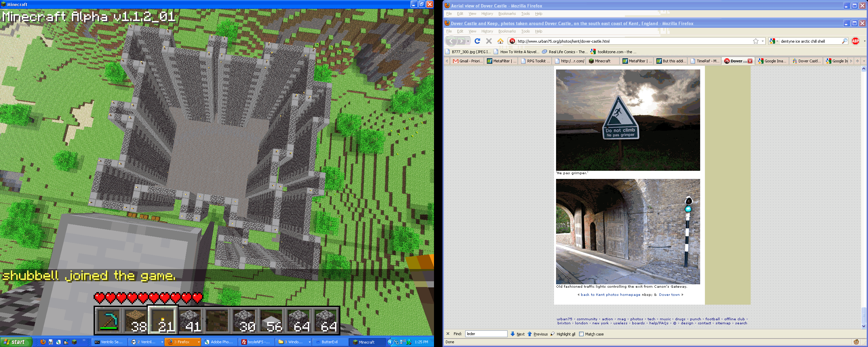Open the Real Life Comics bookmark
This screenshot has width=868, height=347.
[565, 52]
